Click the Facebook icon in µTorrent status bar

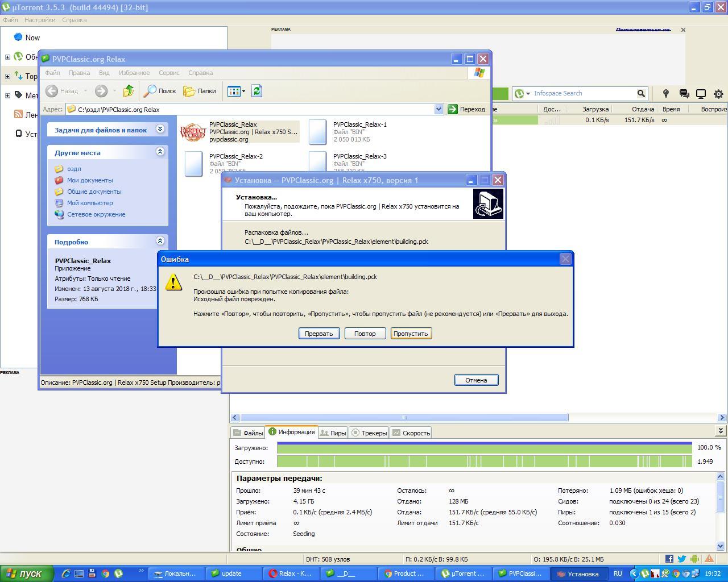(x=669, y=559)
